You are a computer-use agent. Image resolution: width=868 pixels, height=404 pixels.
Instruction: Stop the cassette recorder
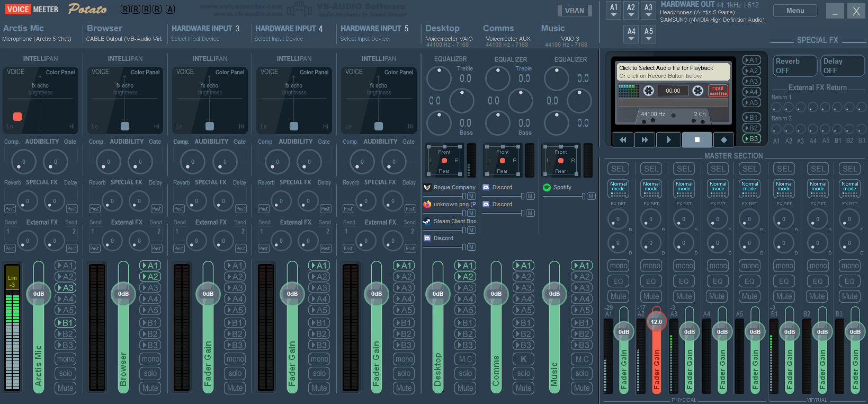pos(697,139)
